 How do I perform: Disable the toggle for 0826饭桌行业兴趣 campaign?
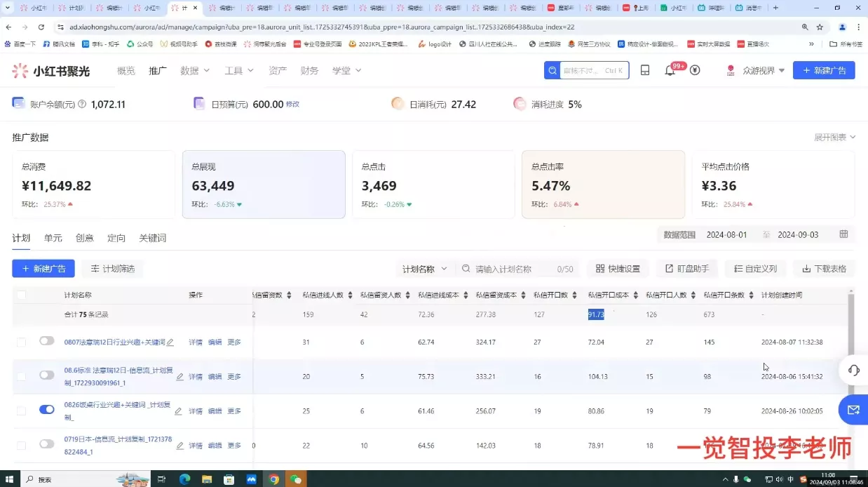[46, 410]
